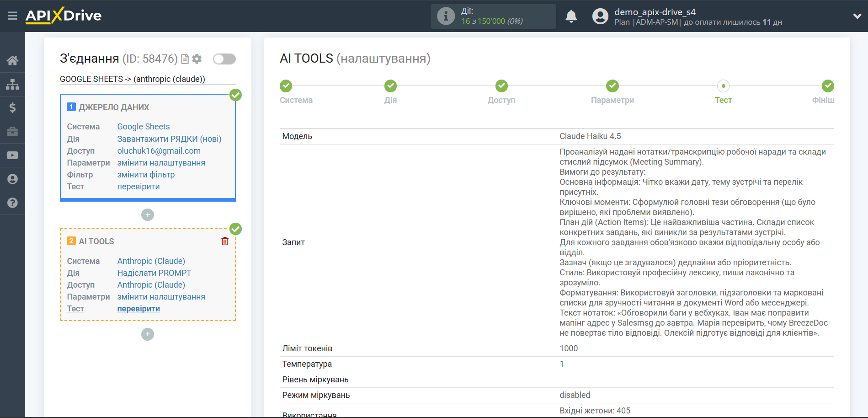
Task: Add a step after the data source block
Action: [x=148, y=215]
